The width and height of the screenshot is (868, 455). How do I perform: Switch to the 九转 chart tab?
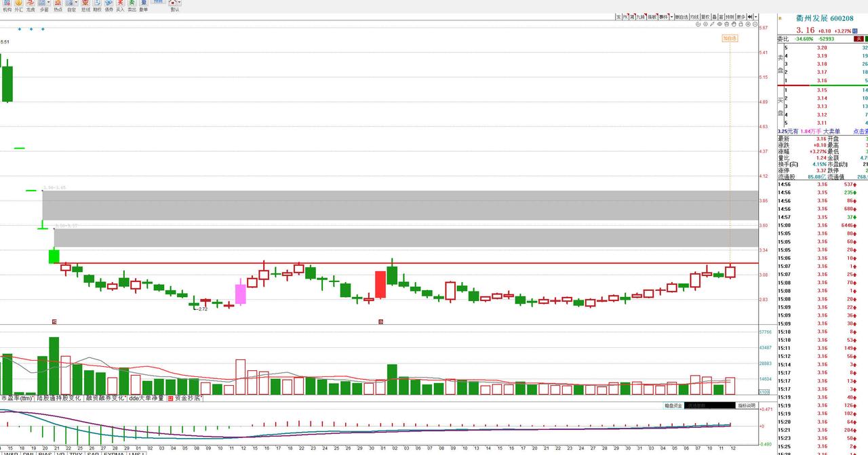pyautogui.click(x=641, y=17)
